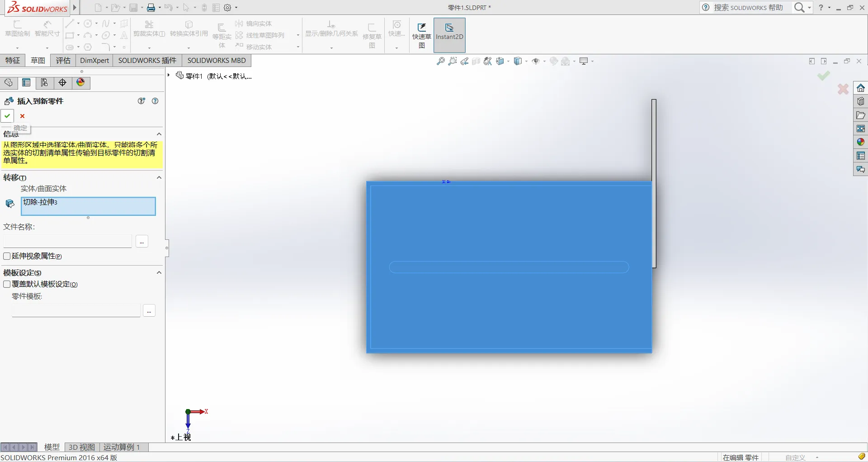The height and width of the screenshot is (462, 868).
Task: Open the Design Library task pane icon
Action: (x=861, y=101)
